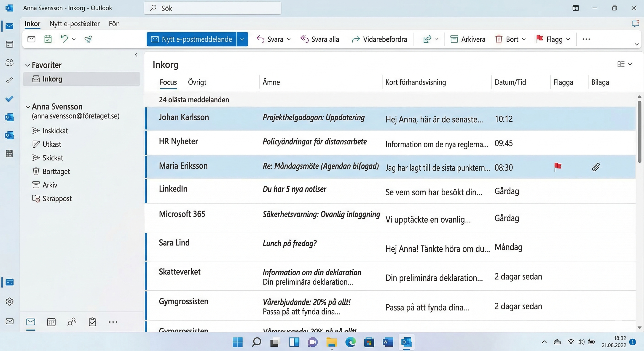644x351 pixels.
Task: Expand the Nytt e-postmeddelande dropdown arrow
Action: click(242, 39)
